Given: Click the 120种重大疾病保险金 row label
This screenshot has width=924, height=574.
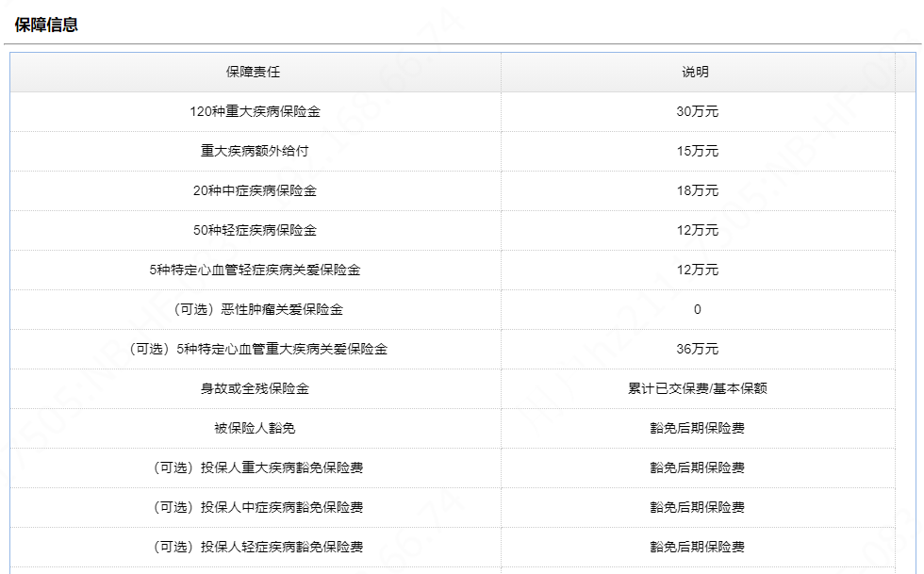Looking at the screenshot, I should [256, 110].
